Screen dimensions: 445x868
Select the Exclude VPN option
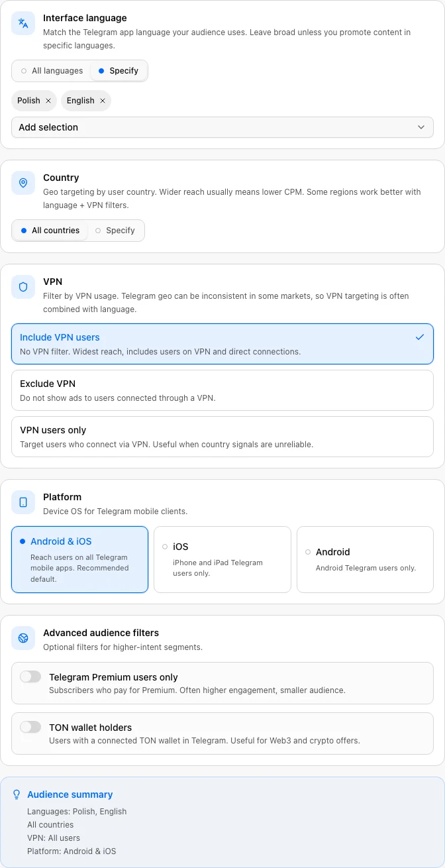[x=222, y=390]
